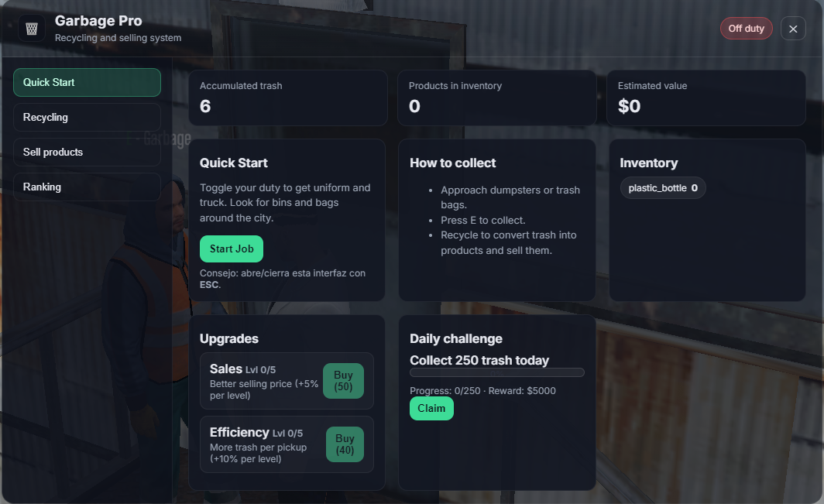Open the Ranking sidebar tab
824x504 pixels.
click(x=87, y=187)
